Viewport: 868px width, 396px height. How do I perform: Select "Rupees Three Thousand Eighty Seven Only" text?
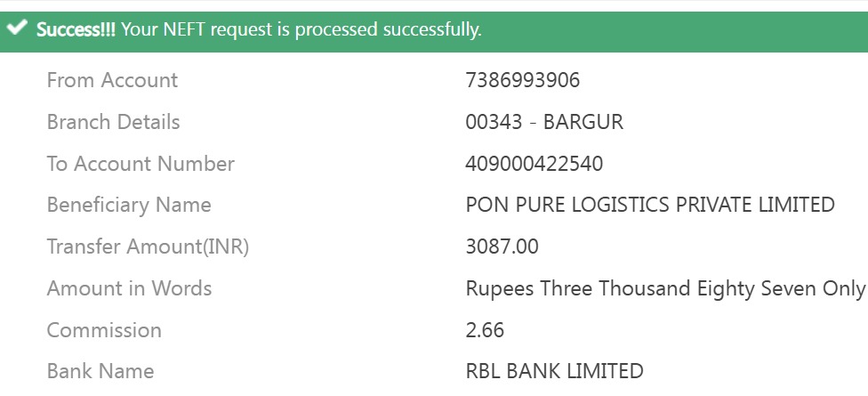665,288
